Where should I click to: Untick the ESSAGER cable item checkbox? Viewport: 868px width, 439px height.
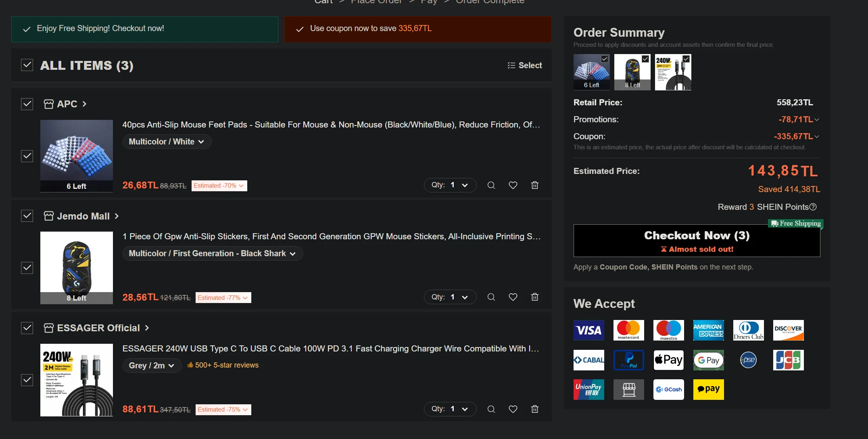27,380
